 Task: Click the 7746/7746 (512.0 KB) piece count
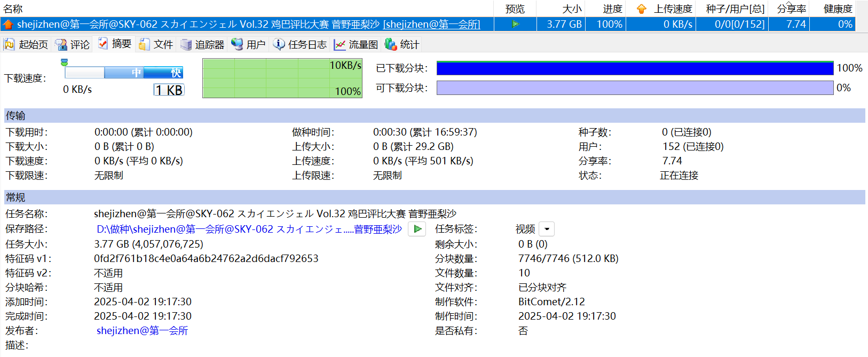pyautogui.click(x=568, y=258)
